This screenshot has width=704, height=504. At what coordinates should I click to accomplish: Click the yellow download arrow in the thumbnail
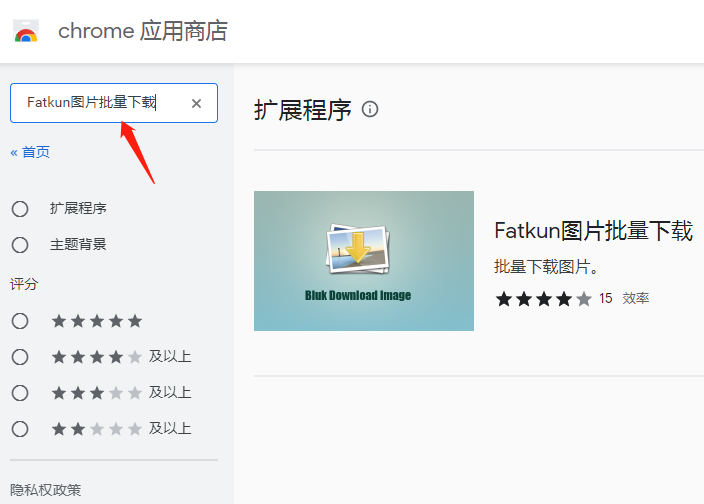click(x=357, y=245)
